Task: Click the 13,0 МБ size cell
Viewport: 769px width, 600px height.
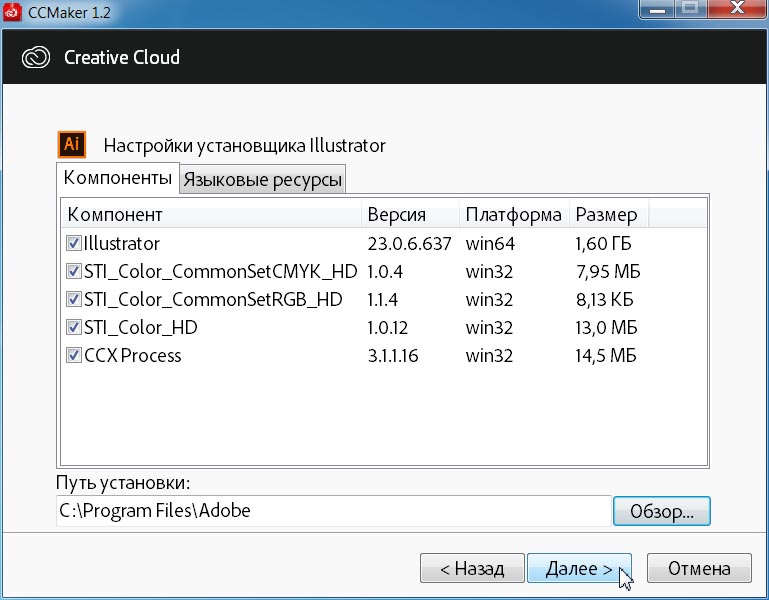Action: [x=607, y=327]
